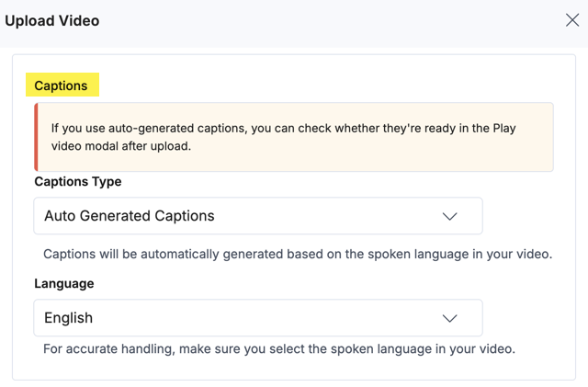Open the Captions Type dropdown
Screen dimensions: 588x387
tap(258, 216)
